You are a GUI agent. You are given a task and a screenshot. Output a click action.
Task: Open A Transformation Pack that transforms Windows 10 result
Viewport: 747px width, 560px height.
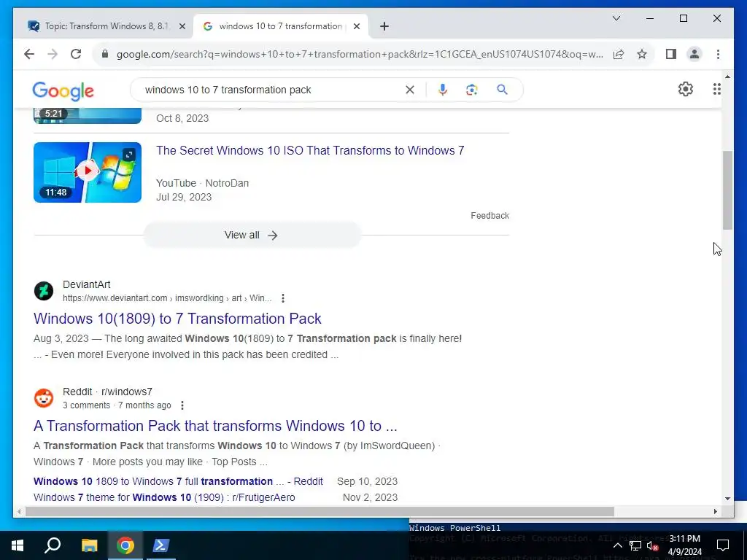(x=215, y=426)
